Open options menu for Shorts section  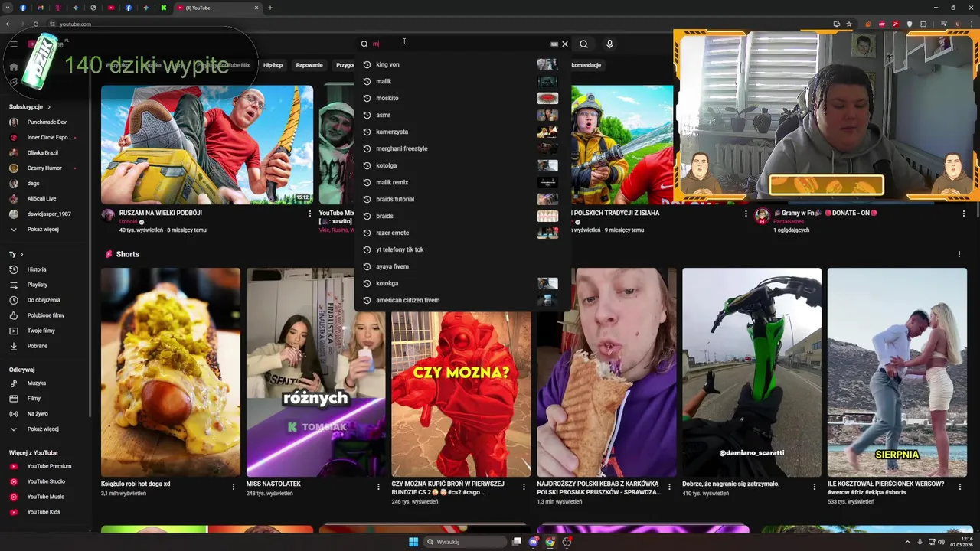click(x=959, y=254)
